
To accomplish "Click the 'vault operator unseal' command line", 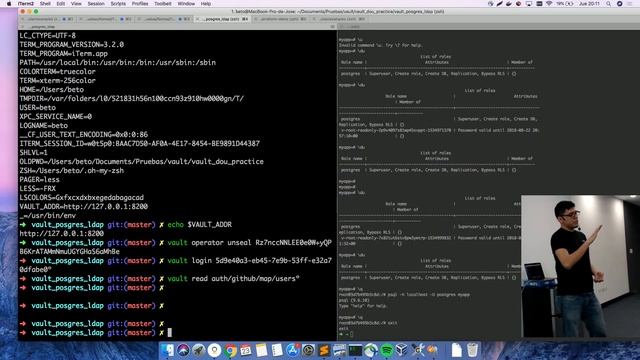I will pyautogui.click(x=176, y=247).
